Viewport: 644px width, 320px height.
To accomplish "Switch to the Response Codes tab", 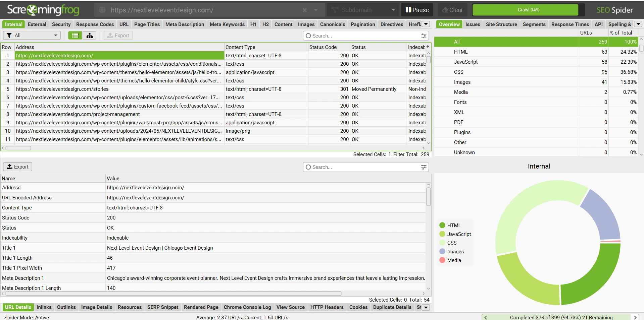I will pos(95,24).
